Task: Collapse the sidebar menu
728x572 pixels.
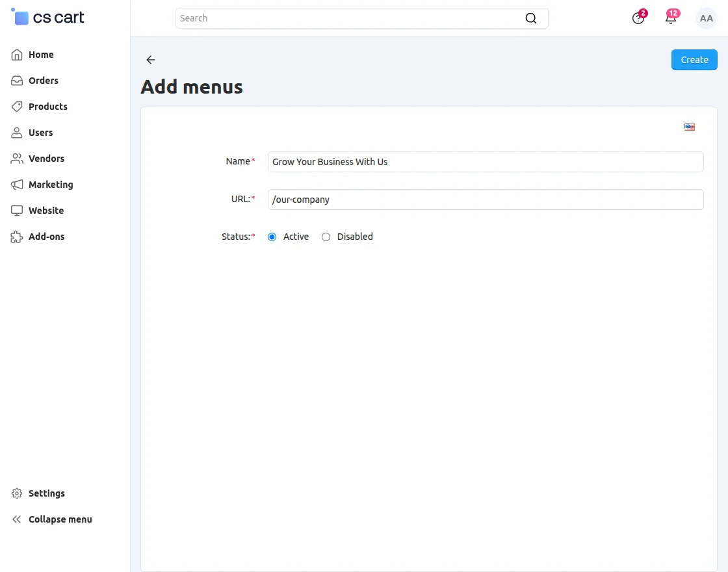Action: 51,519
